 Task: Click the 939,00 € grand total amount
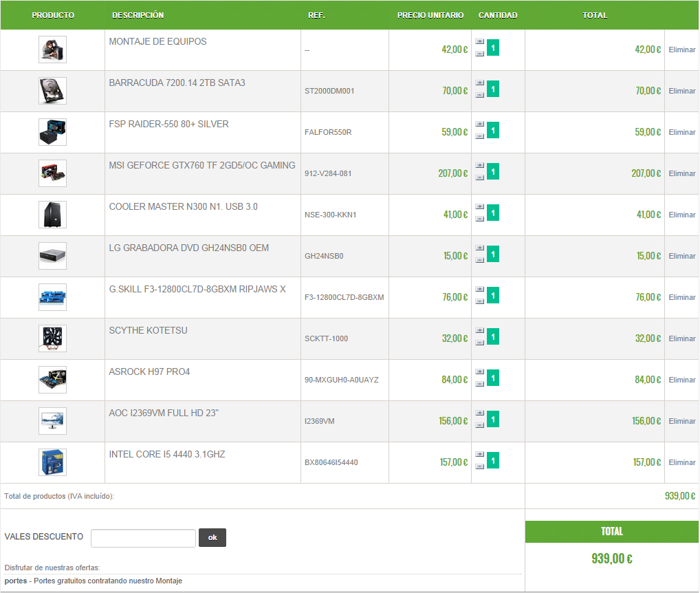[x=611, y=559]
